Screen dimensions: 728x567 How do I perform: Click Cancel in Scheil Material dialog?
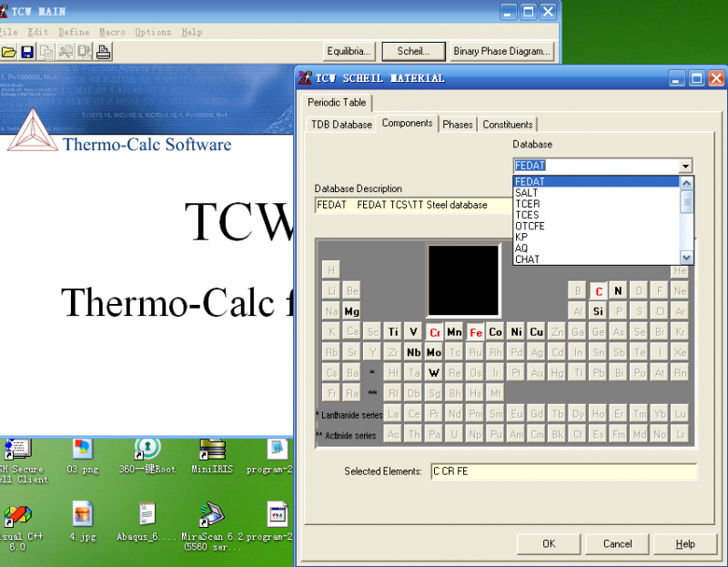pos(617,543)
